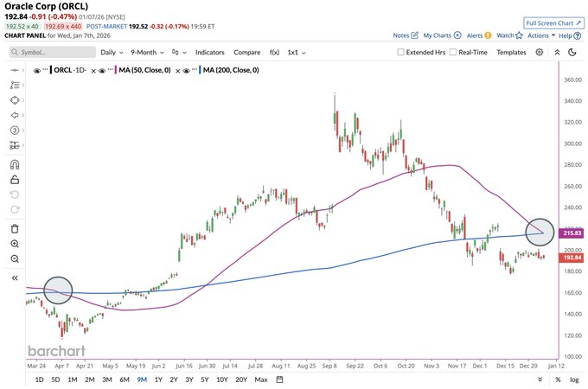This screenshot has height=389, width=588.
Task: Select the 3M range button
Action: [x=107, y=379]
